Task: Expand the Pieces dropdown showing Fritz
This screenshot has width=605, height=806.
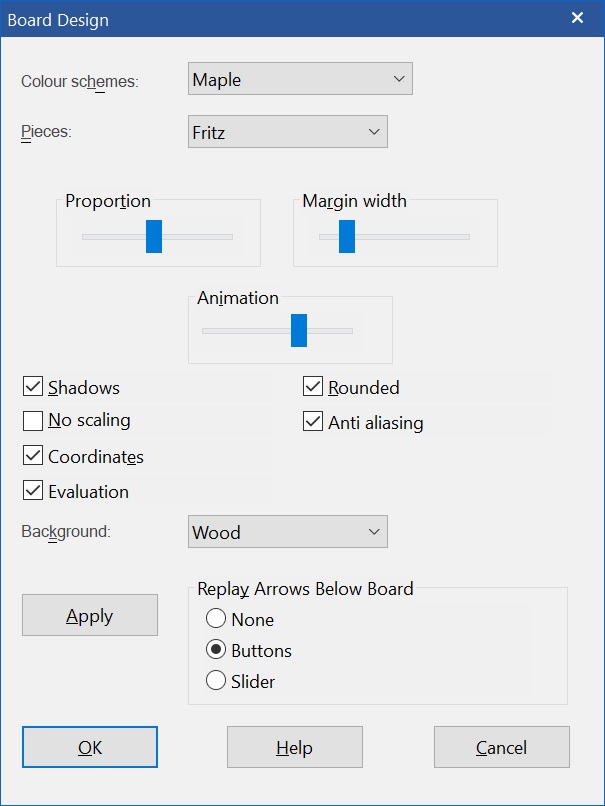Action: click(287, 132)
